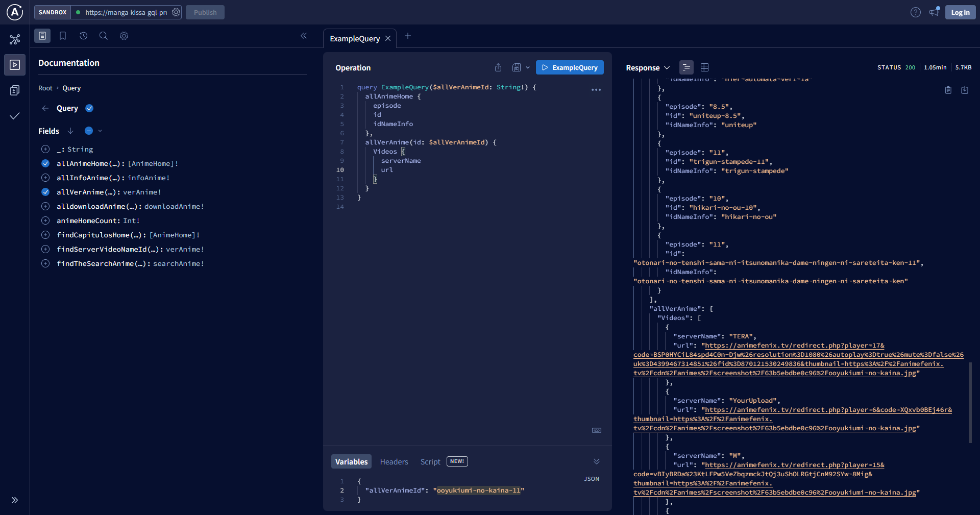Add the findTheSearchAnime field

(x=45, y=263)
